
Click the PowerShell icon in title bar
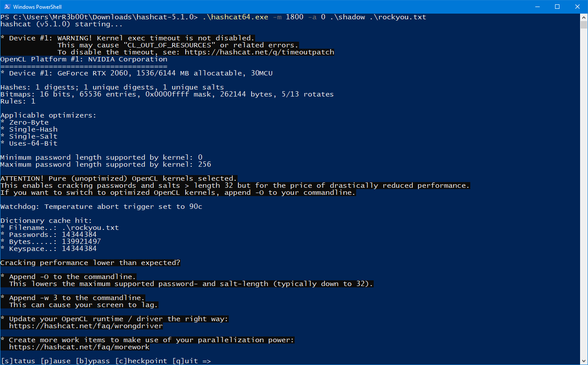[x=7, y=7]
